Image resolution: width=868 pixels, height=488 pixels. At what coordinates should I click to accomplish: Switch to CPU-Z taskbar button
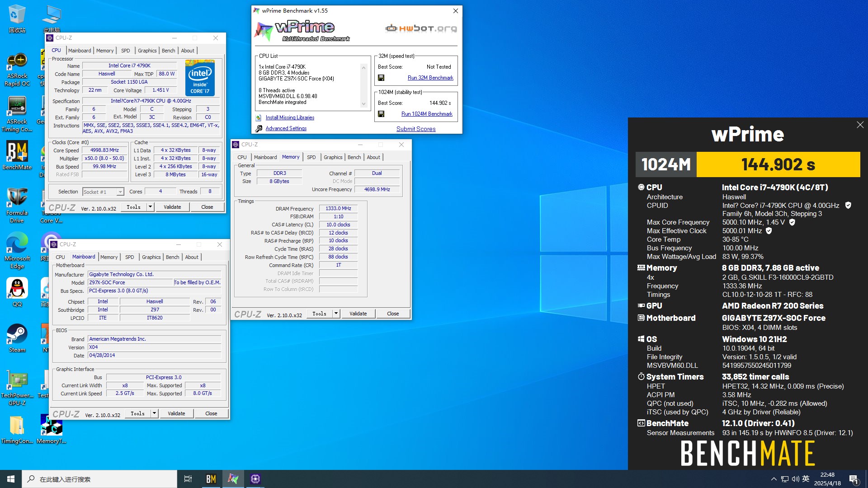[x=255, y=479]
